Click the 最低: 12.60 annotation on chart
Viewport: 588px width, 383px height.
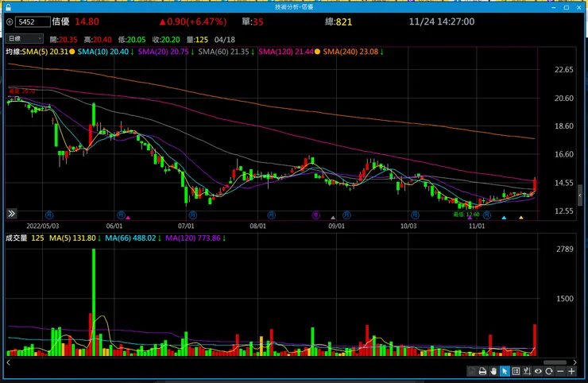466,215
